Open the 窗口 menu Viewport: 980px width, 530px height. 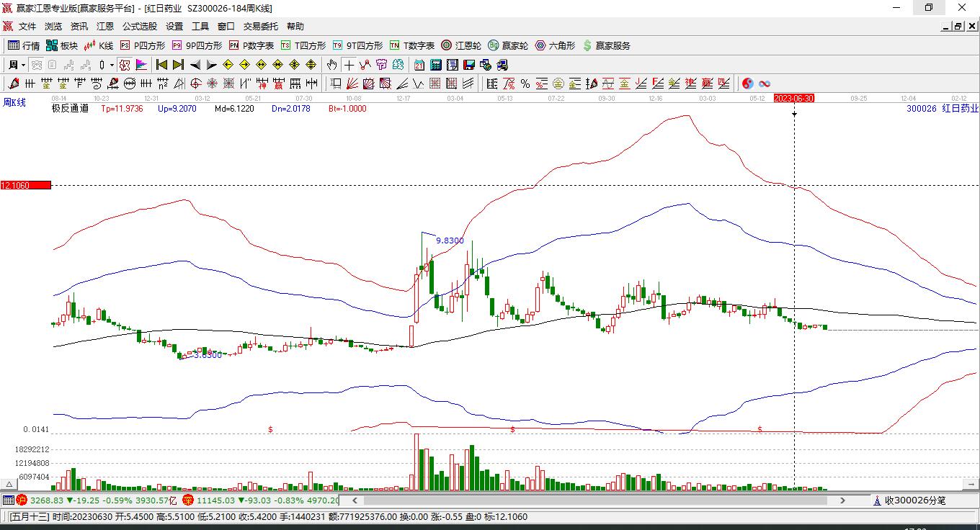click(x=226, y=27)
